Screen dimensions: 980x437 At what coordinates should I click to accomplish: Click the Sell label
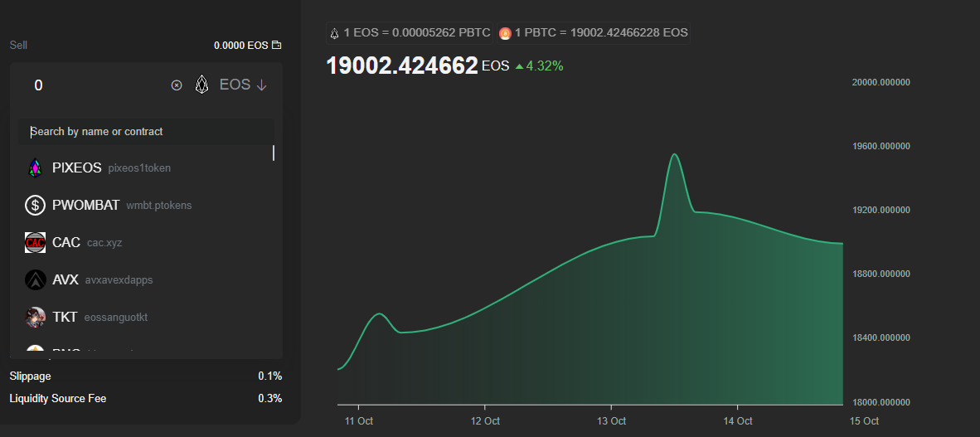tap(18, 45)
